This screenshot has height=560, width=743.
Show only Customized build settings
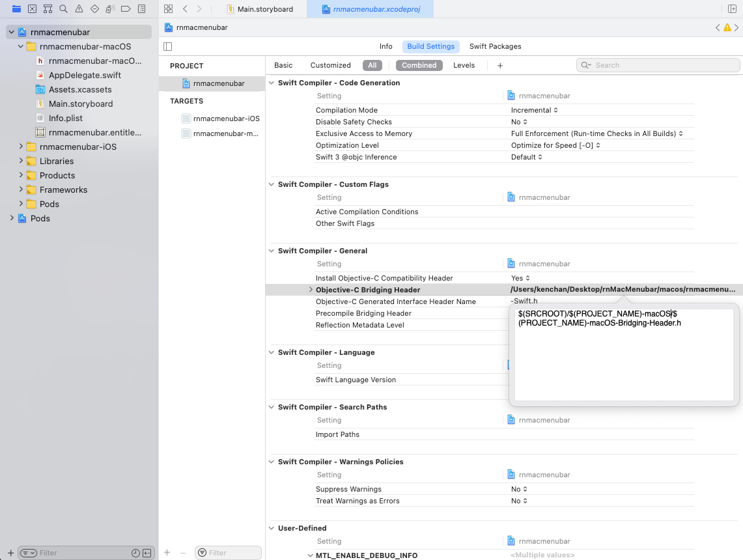[x=331, y=65]
